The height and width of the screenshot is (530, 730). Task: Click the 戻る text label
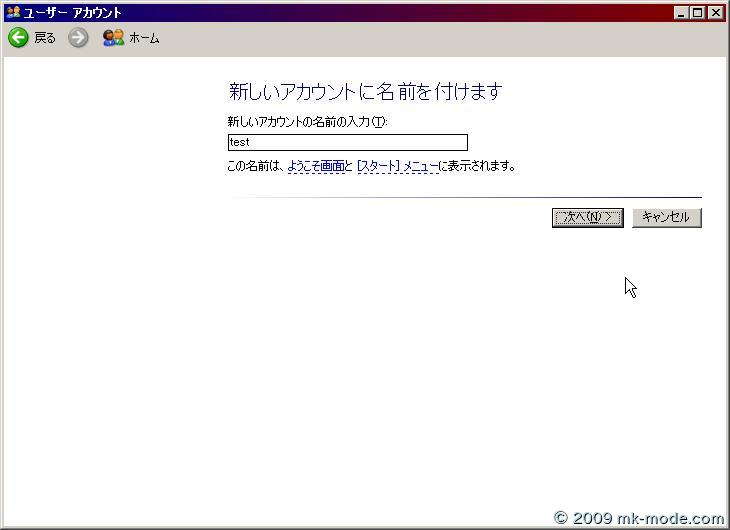tap(45, 38)
